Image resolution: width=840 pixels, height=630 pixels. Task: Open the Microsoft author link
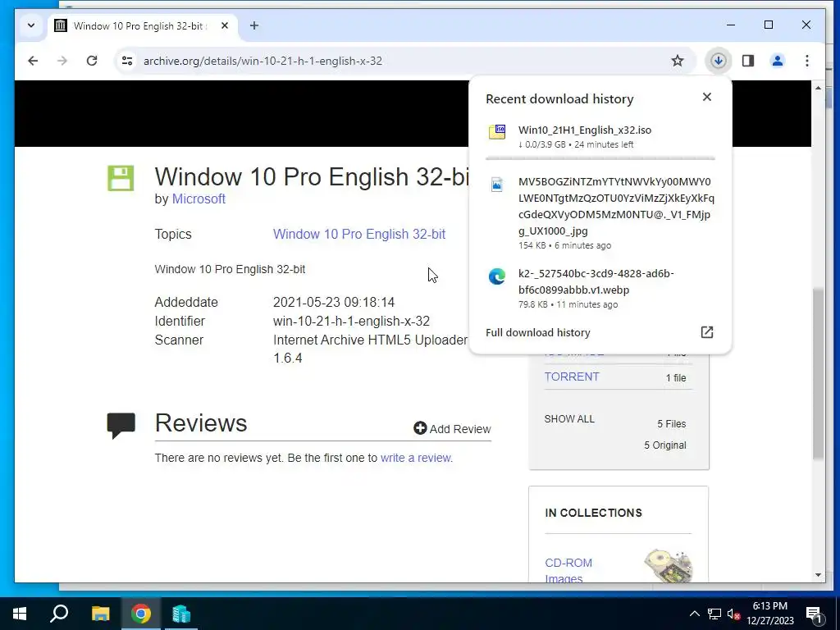click(x=199, y=199)
